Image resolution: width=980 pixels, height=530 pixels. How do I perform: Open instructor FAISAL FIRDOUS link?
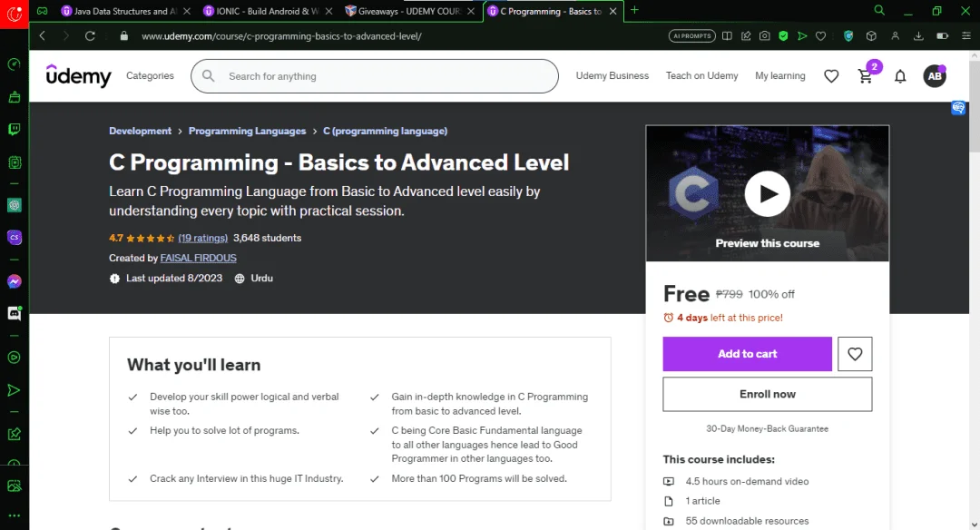(x=198, y=258)
